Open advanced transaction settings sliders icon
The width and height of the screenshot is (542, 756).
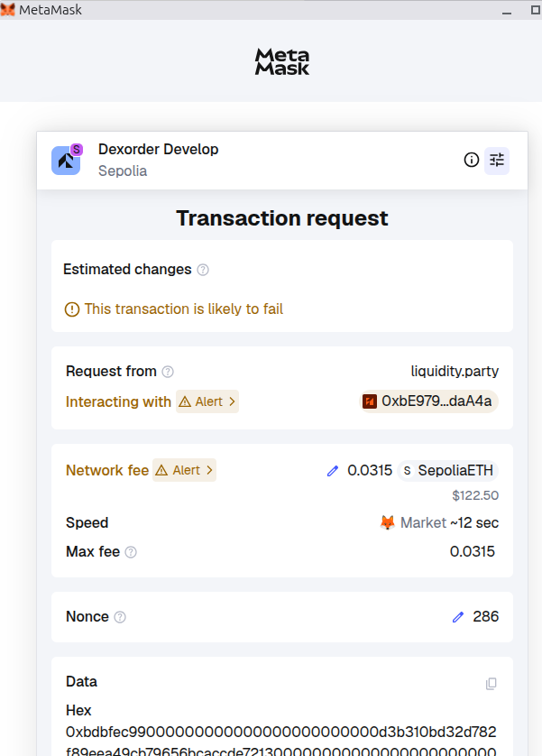[x=497, y=161]
